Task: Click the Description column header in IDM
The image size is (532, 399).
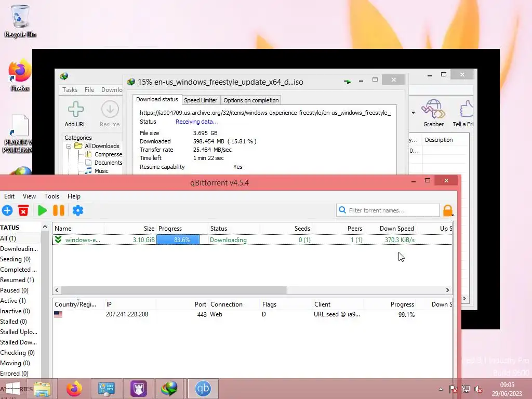Action: pyautogui.click(x=438, y=140)
